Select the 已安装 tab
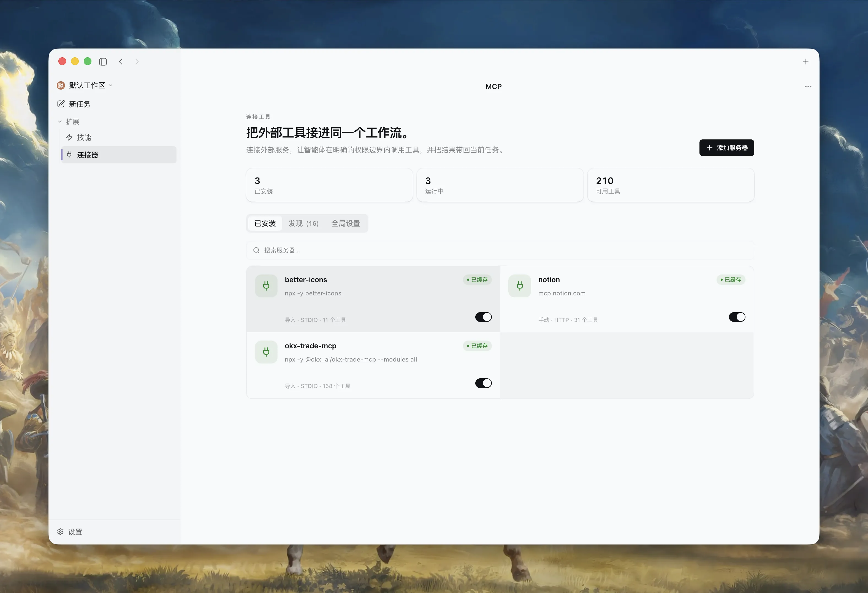The height and width of the screenshot is (593, 868). click(265, 223)
